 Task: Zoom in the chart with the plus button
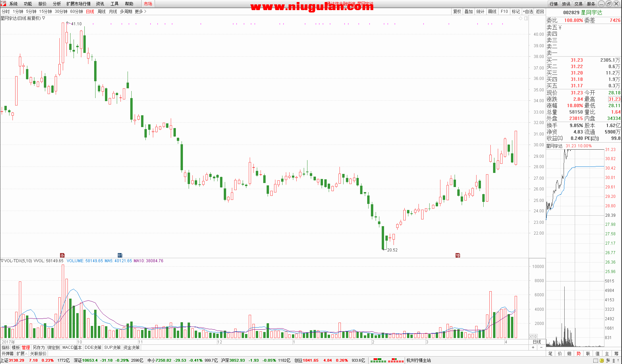[534, 347]
